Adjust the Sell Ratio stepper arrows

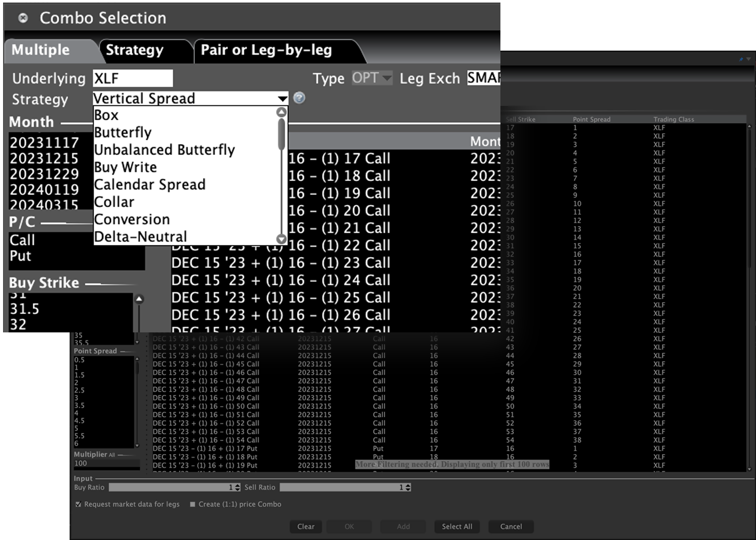407,487
